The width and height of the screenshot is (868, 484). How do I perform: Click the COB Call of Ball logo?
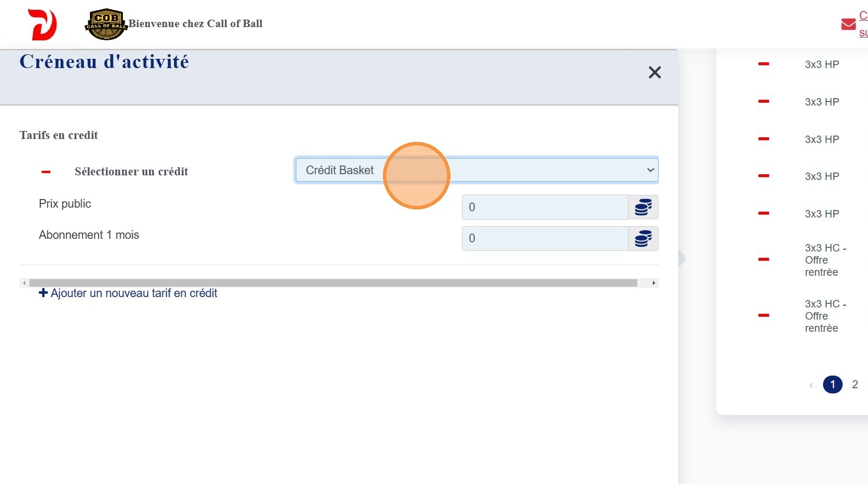[106, 24]
